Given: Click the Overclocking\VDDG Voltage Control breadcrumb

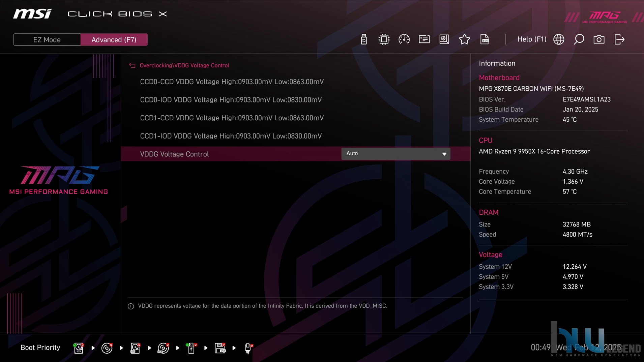Looking at the screenshot, I should click(184, 65).
